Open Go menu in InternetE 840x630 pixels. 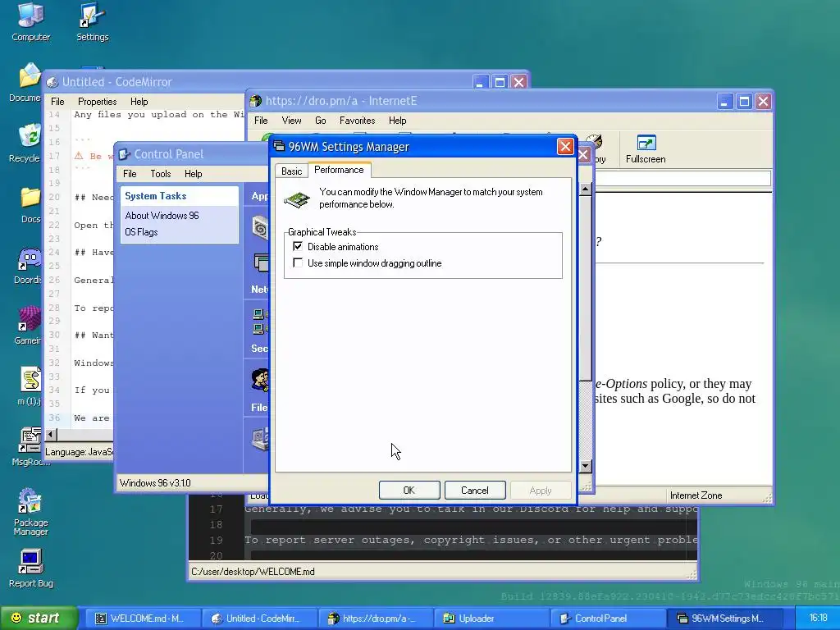tap(321, 121)
